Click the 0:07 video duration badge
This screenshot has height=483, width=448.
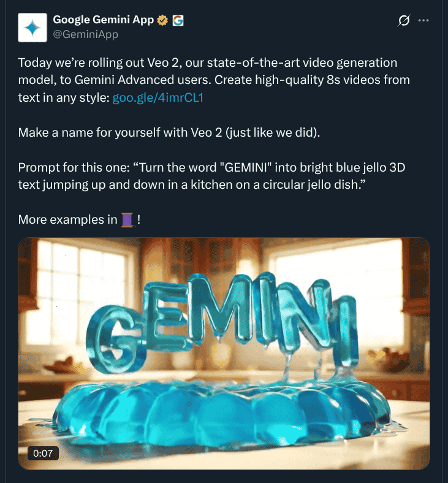click(x=42, y=453)
